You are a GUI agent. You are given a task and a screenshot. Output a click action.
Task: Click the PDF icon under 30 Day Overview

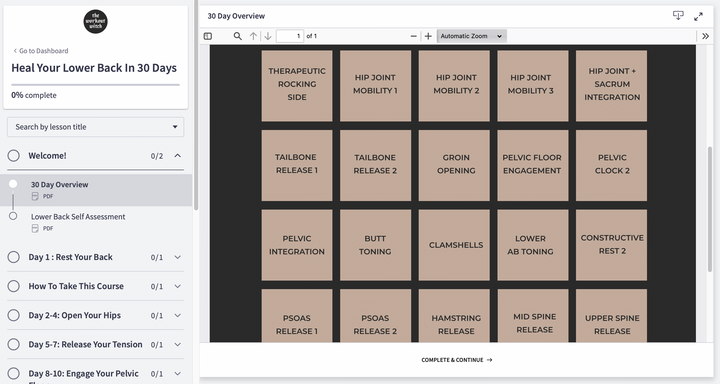(x=35, y=196)
